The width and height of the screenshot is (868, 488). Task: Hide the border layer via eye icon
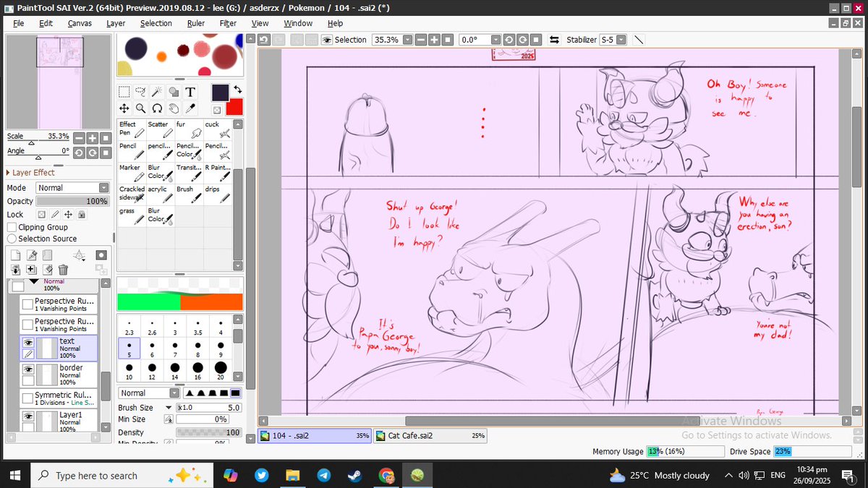coord(27,369)
